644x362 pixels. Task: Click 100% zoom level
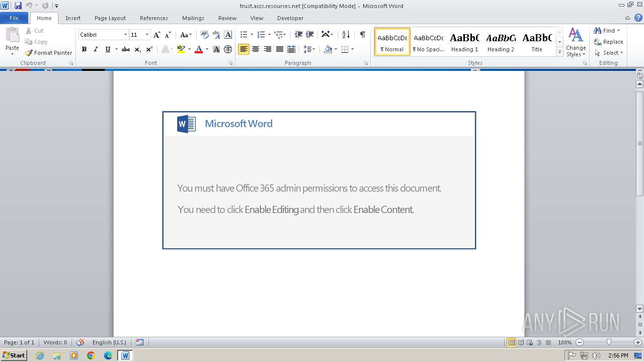(565, 342)
